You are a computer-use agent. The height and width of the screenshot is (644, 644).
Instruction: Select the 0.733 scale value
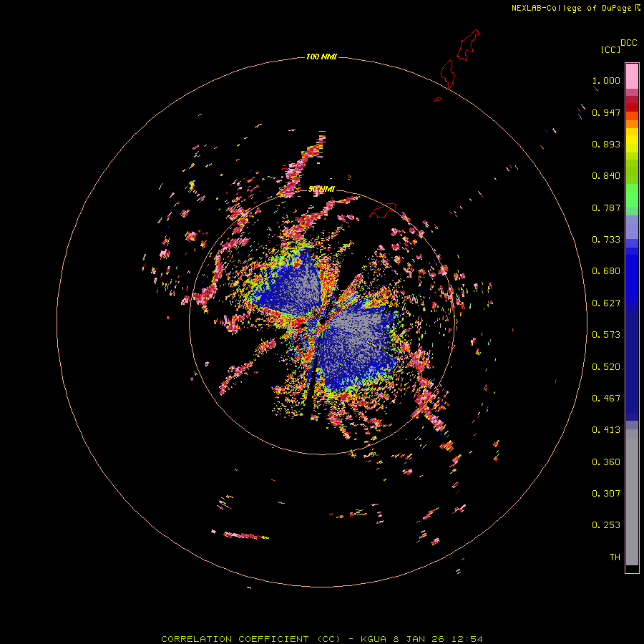tap(606, 240)
